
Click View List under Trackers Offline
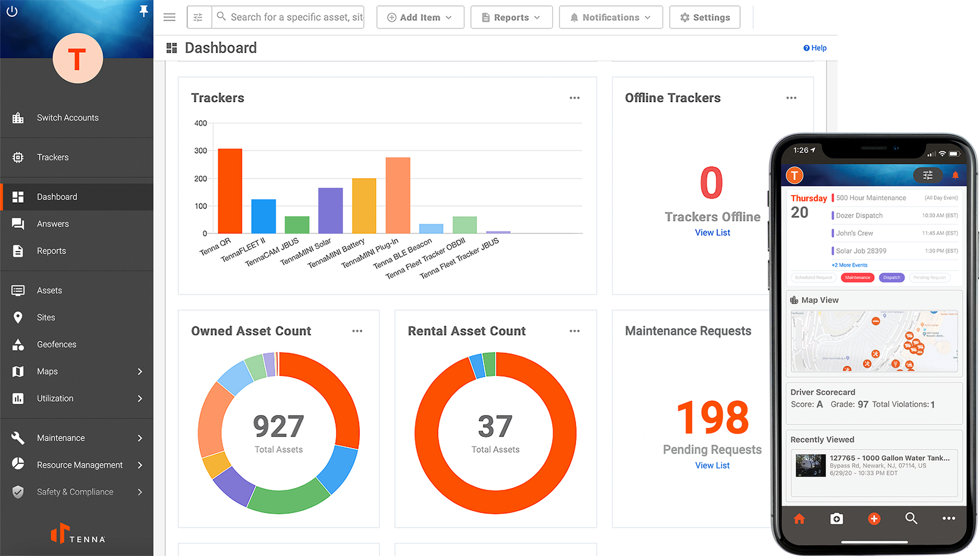click(x=713, y=233)
